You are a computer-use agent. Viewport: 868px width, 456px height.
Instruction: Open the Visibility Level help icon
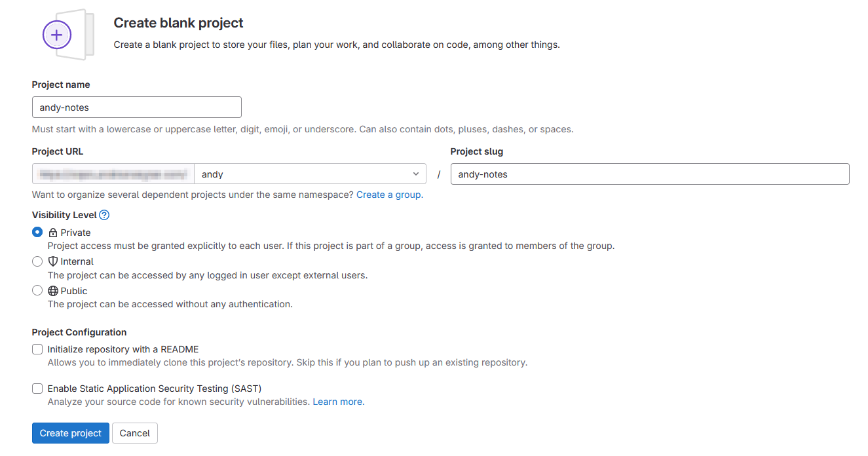104,215
